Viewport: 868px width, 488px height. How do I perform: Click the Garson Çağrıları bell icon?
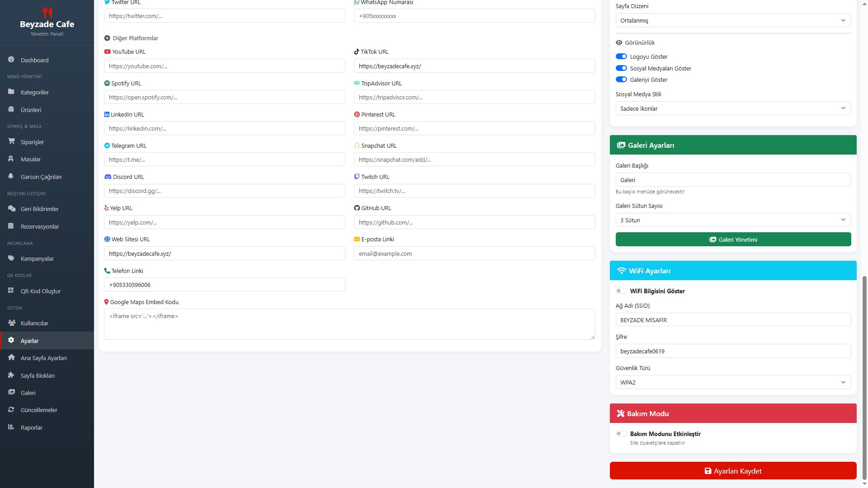(x=11, y=176)
